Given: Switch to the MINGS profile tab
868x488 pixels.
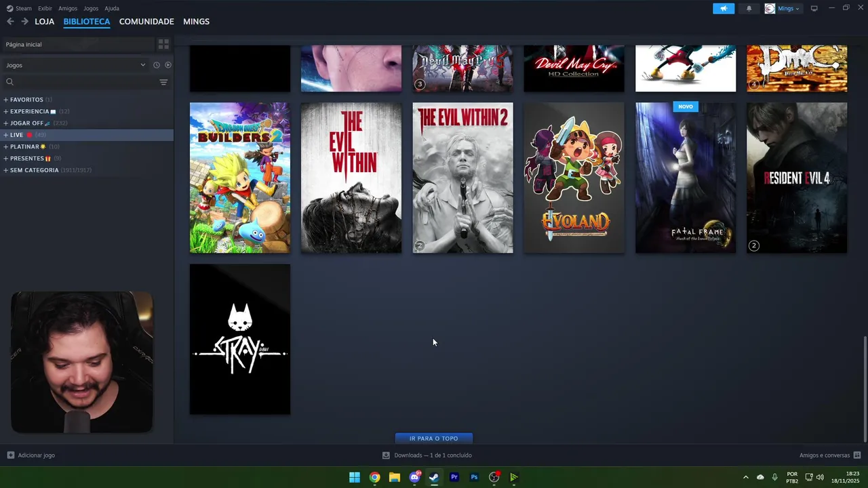Looking at the screenshot, I should click(197, 22).
